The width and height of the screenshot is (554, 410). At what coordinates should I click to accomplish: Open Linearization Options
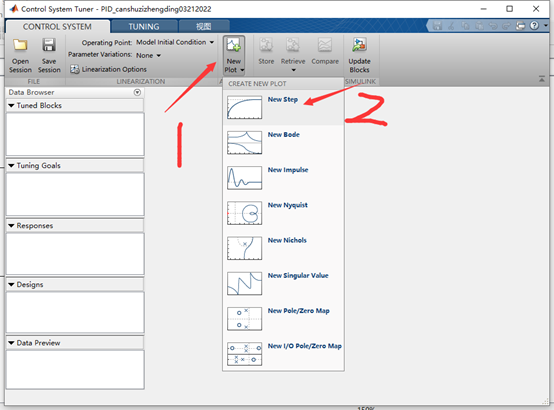[108, 69]
